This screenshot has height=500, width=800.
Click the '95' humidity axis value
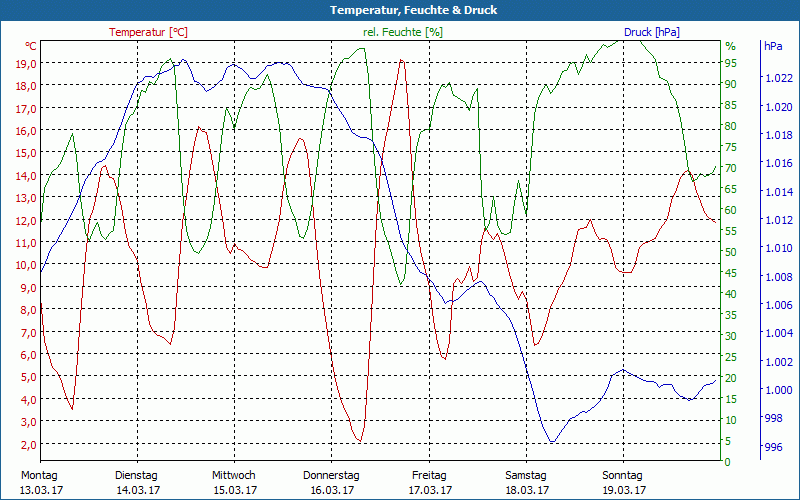pyautogui.click(x=731, y=63)
